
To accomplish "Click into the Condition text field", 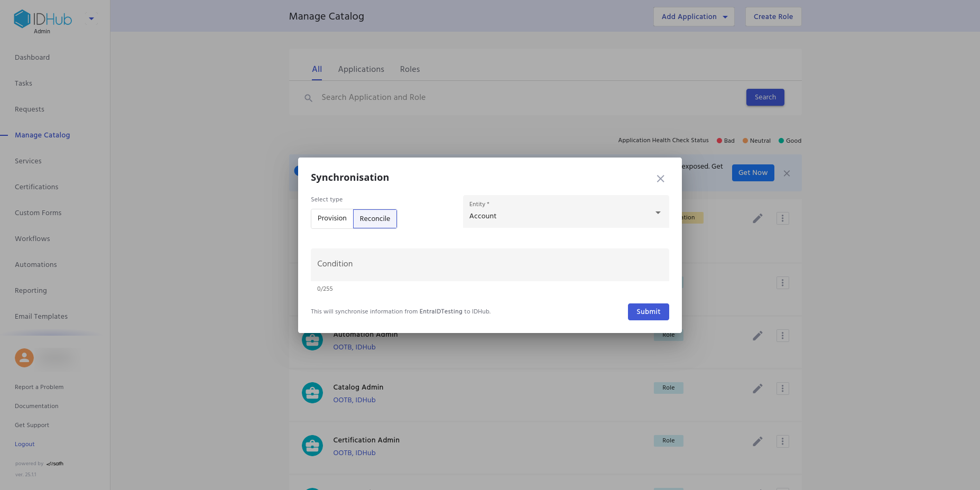I will click(489, 264).
